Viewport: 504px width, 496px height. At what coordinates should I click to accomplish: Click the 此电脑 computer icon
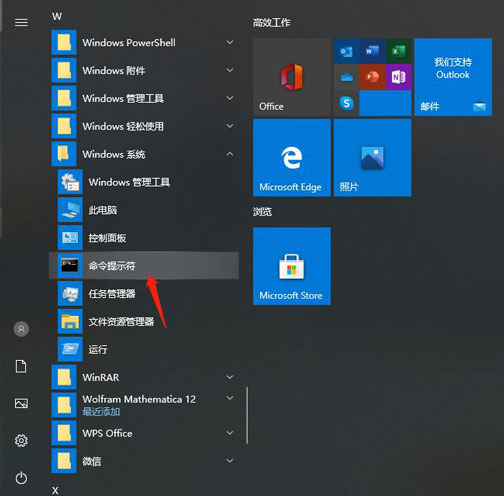[x=70, y=210]
